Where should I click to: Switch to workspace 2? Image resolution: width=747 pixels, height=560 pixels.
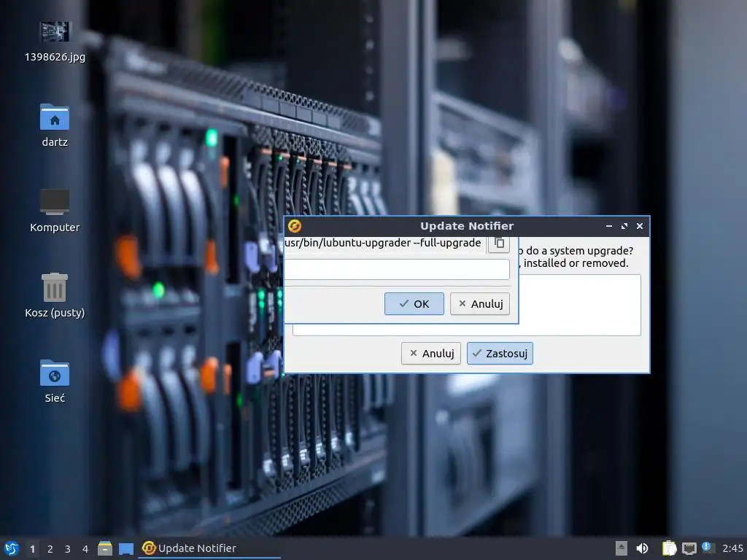[50, 549]
